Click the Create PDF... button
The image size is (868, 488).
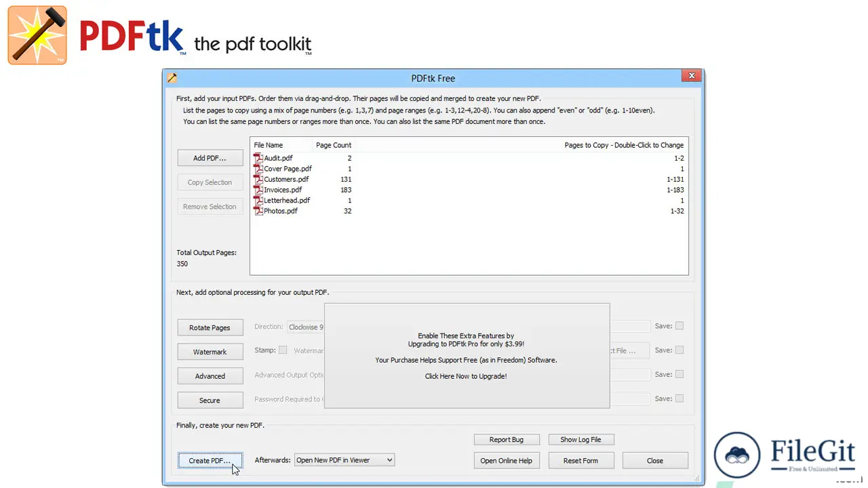click(210, 460)
